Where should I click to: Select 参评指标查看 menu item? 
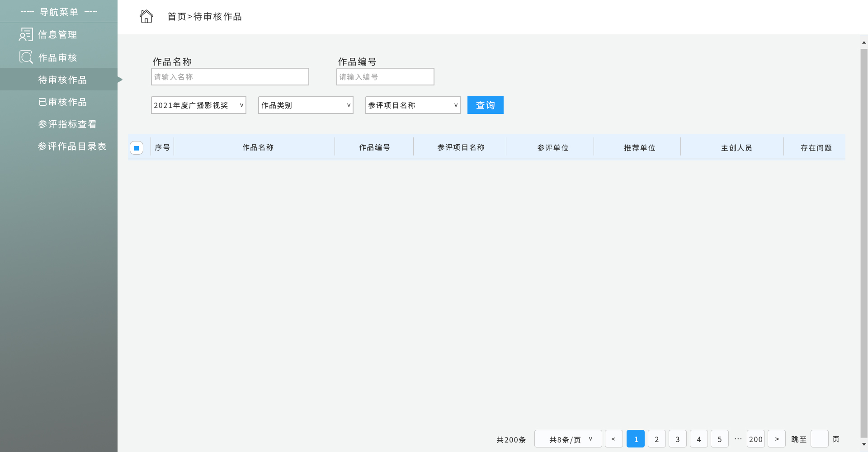coord(67,124)
